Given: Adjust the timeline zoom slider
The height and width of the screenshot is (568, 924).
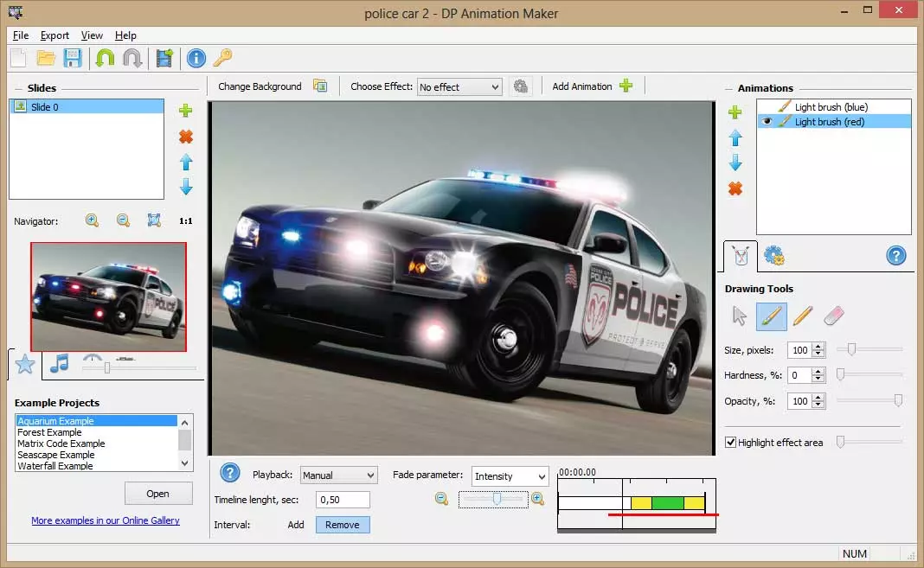Looking at the screenshot, I should (x=497, y=499).
